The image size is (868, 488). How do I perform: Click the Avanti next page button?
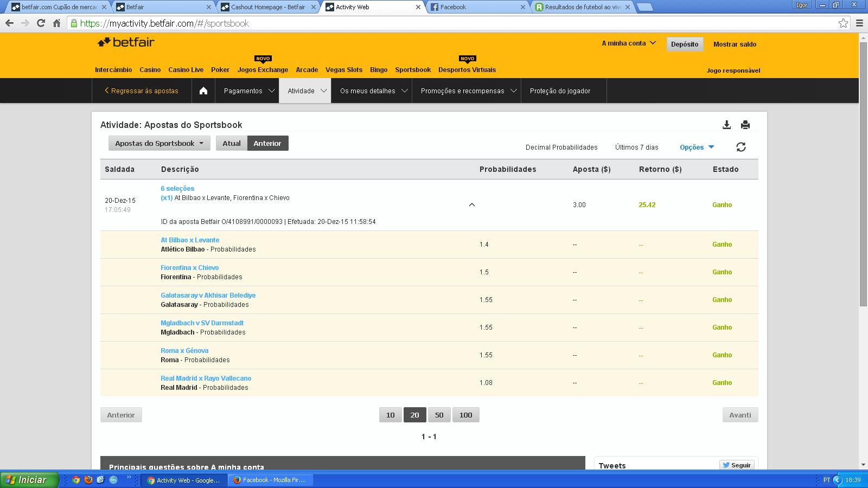[740, 415]
